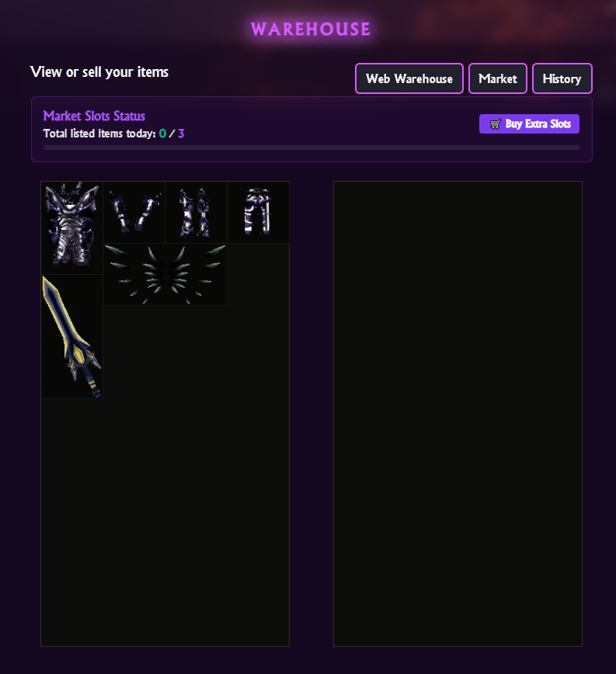Screen dimensions: 616x674
Task: Click Buy Extra Slots button
Action: [x=529, y=123]
